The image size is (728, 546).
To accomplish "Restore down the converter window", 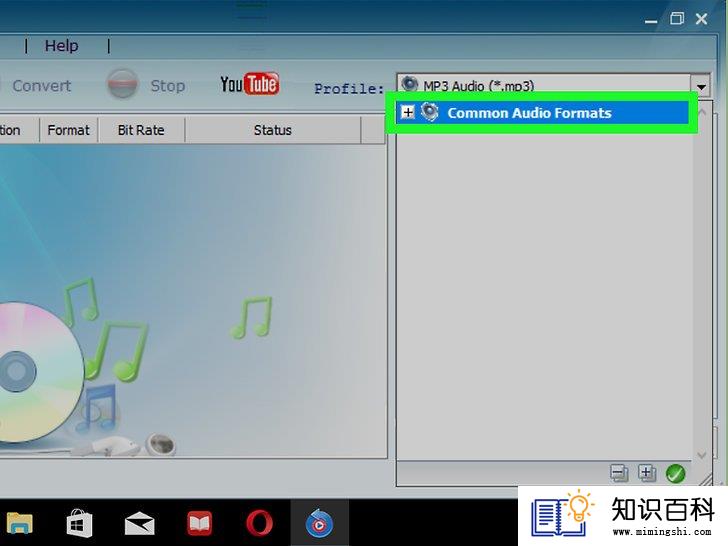I will coord(676,19).
